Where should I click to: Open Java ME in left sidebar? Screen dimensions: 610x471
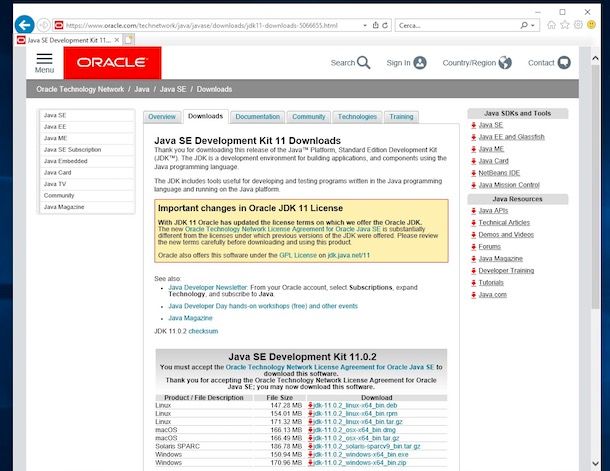pyautogui.click(x=87, y=138)
